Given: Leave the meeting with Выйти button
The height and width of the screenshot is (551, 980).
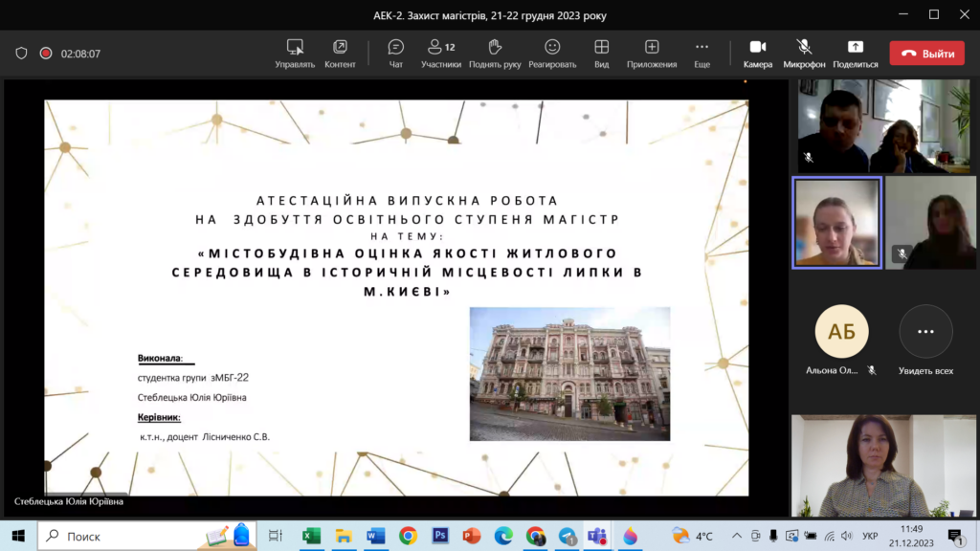Looking at the screenshot, I should tap(927, 54).
